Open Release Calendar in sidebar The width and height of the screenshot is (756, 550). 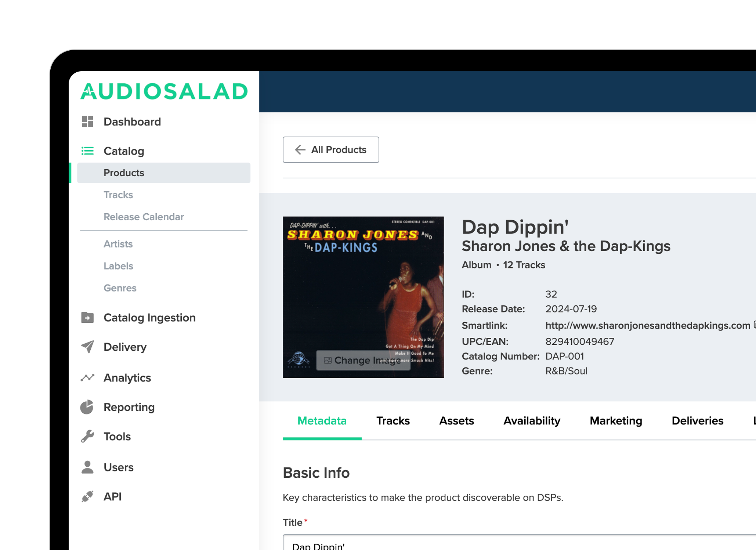[x=144, y=217]
